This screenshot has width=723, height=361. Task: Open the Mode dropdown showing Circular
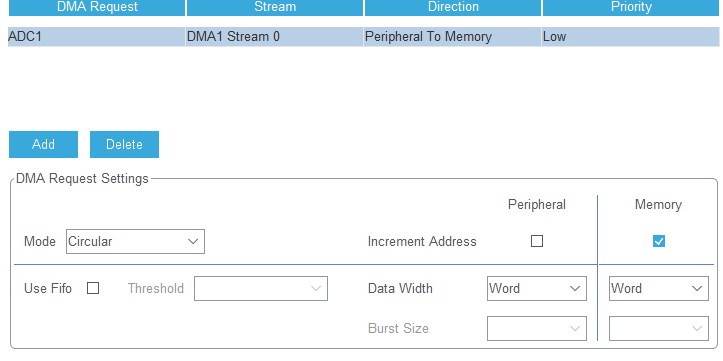coord(135,242)
